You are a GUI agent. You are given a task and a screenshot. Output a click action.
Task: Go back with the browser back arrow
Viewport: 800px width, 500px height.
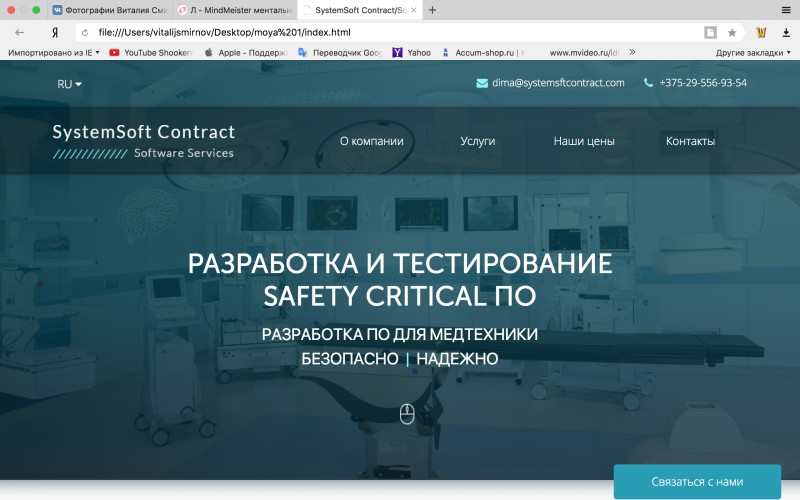(19, 33)
